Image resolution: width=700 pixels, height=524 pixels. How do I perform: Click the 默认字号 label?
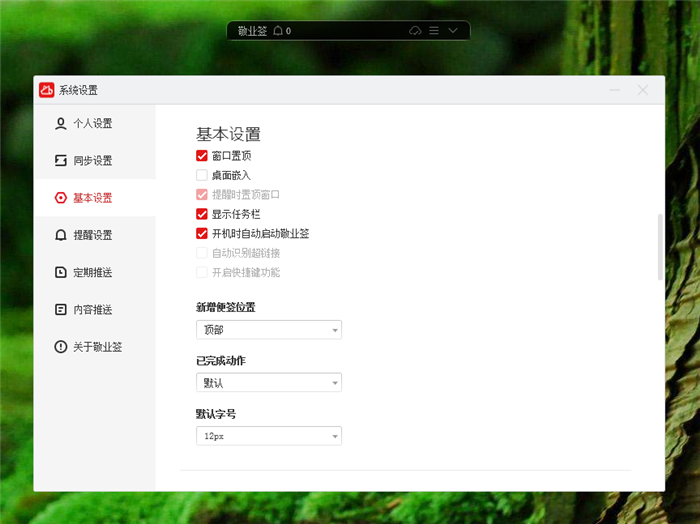216,414
